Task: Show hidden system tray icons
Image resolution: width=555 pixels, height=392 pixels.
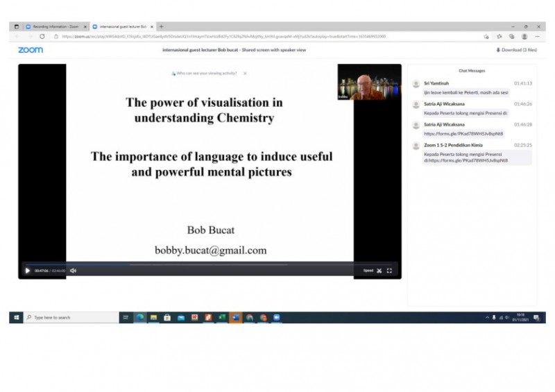Action: [487, 317]
